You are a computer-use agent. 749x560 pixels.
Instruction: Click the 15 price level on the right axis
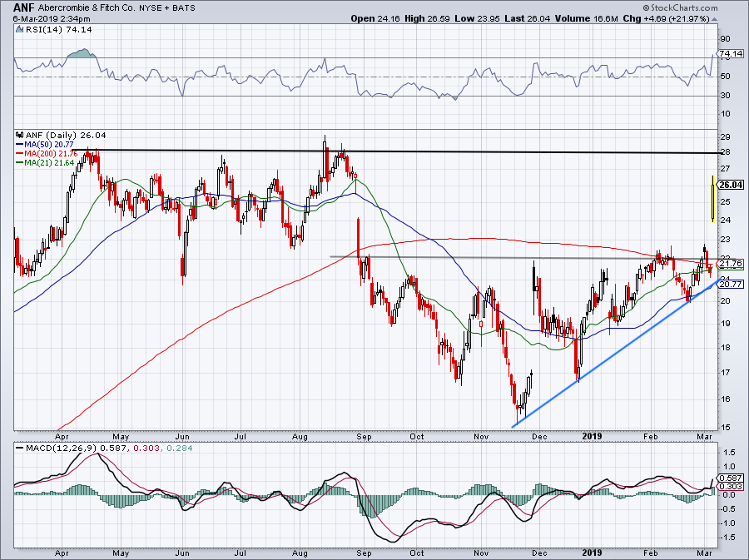click(x=725, y=427)
